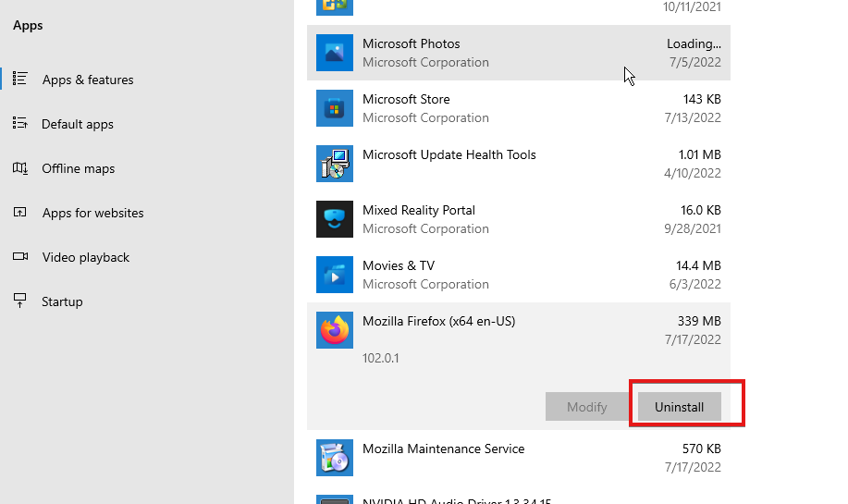The image size is (848, 504).
Task: Click the Mixed Reality Portal icon
Action: (335, 219)
